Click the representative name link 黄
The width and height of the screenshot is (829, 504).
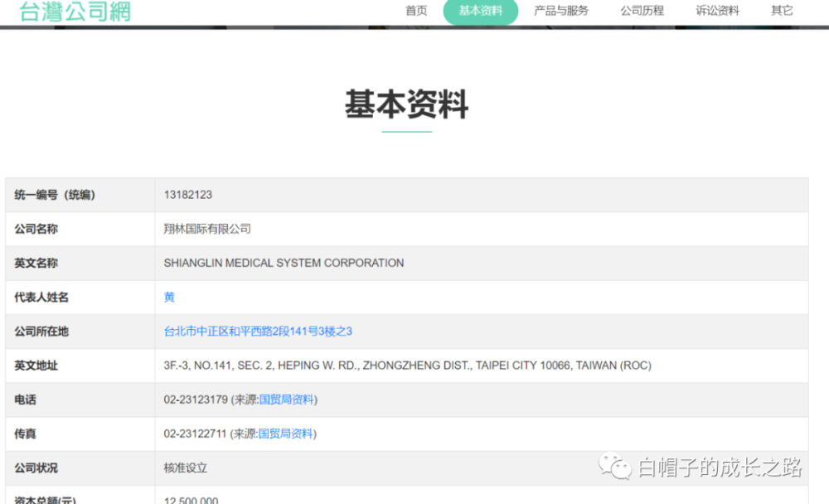click(x=169, y=297)
